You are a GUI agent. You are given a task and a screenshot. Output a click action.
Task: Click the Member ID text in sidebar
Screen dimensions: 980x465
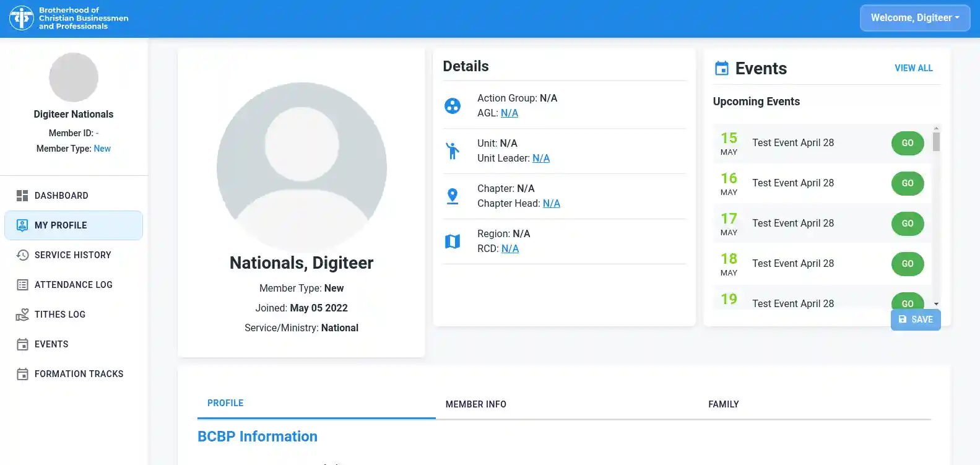[x=74, y=133]
